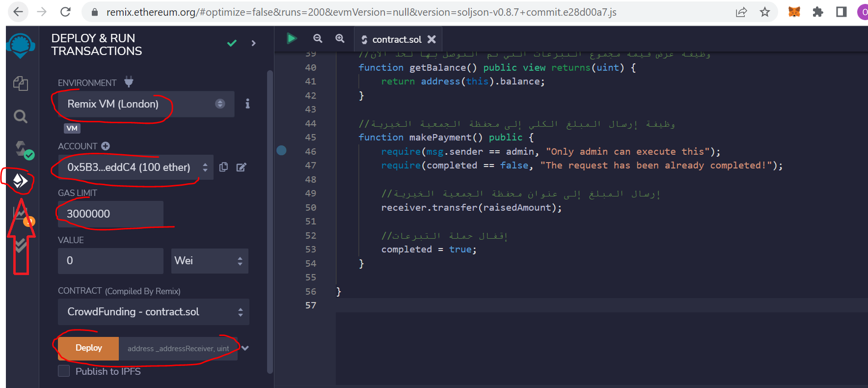Open MetaMask fox extension
This screenshot has width=868, height=388.
pos(794,12)
